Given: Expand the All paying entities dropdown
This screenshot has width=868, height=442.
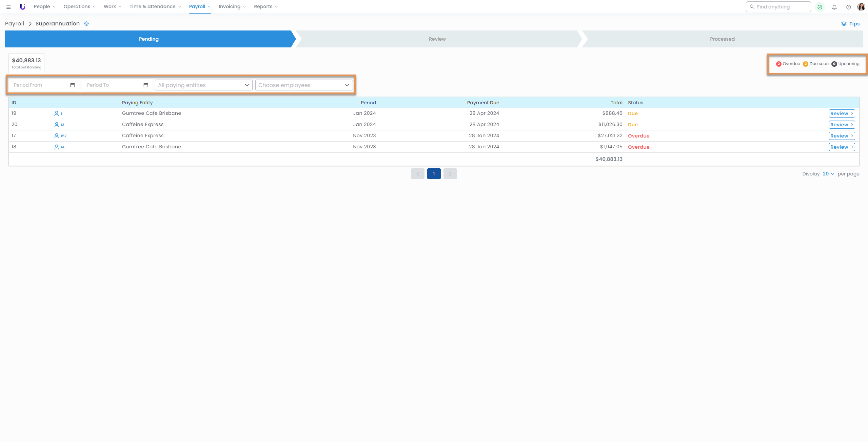Looking at the screenshot, I should [x=203, y=85].
